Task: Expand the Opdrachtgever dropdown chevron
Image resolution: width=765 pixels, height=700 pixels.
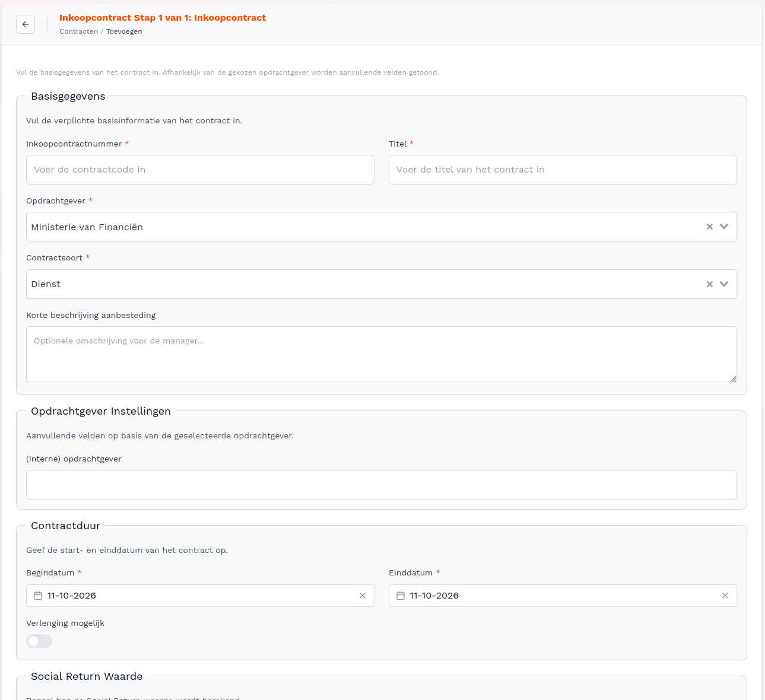Action: (x=724, y=227)
